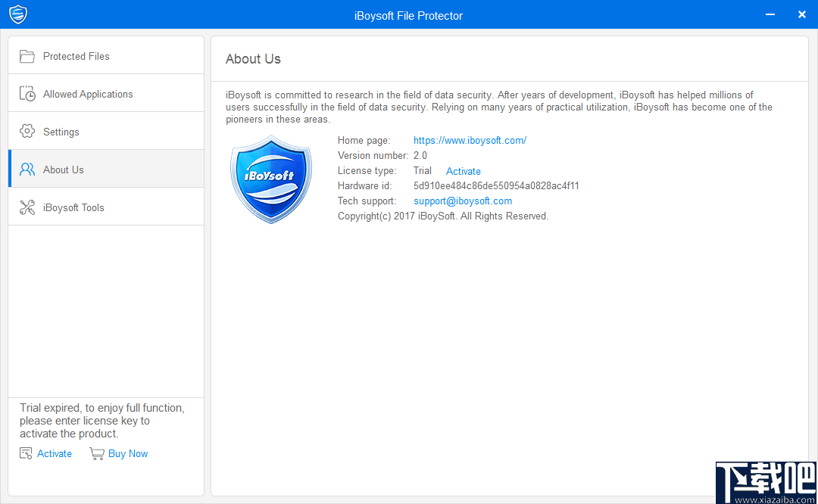Click the Buy Now link
Viewport: 818px width, 504px height.
127,453
